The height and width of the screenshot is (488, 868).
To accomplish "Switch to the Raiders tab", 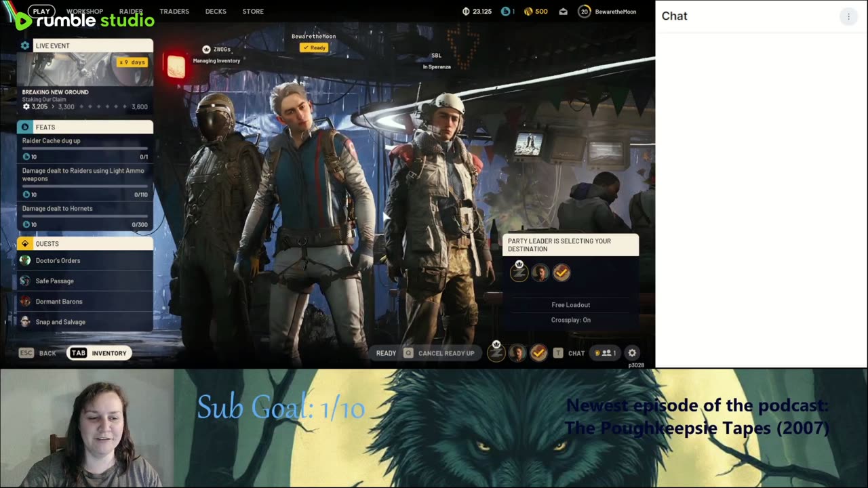I will pyautogui.click(x=131, y=12).
